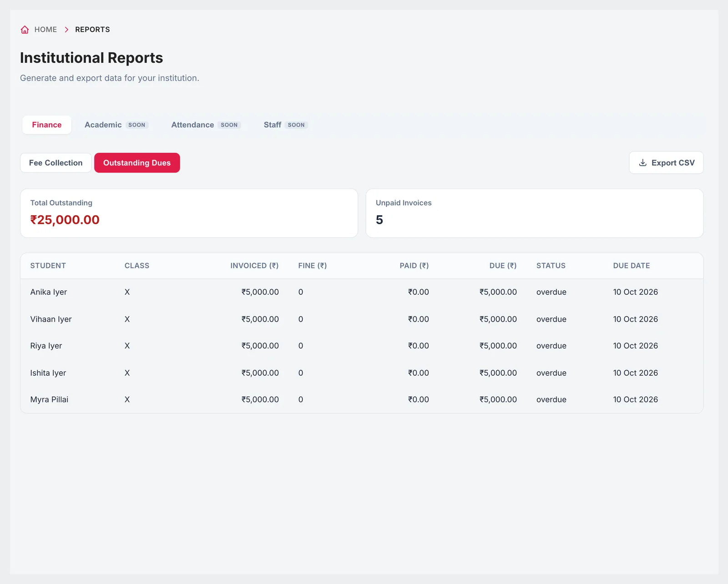728x584 pixels.
Task: Select the Myra Pillai row
Action: pos(362,399)
